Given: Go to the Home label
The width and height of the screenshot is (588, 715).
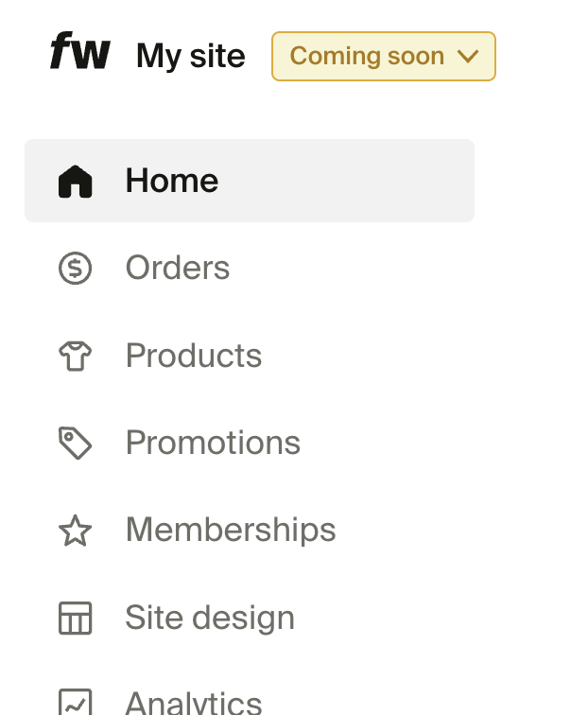Looking at the screenshot, I should (172, 181).
